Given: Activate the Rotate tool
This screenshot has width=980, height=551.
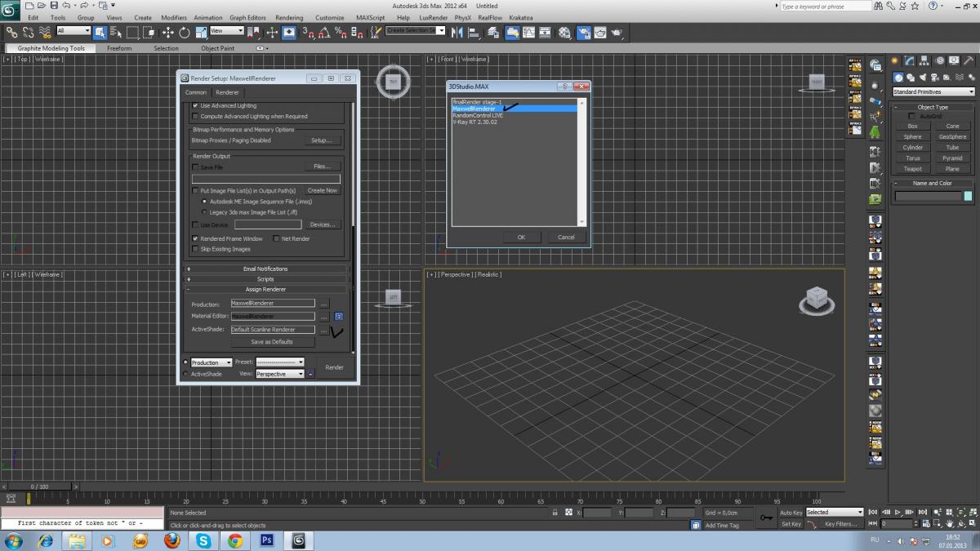Looking at the screenshot, I should (185, 33).
